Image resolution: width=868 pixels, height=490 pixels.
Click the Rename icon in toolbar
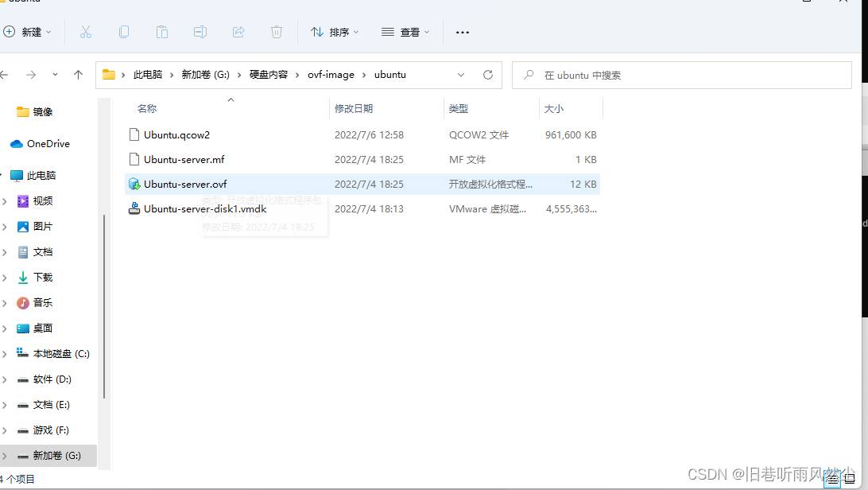[x=200, y=32]
